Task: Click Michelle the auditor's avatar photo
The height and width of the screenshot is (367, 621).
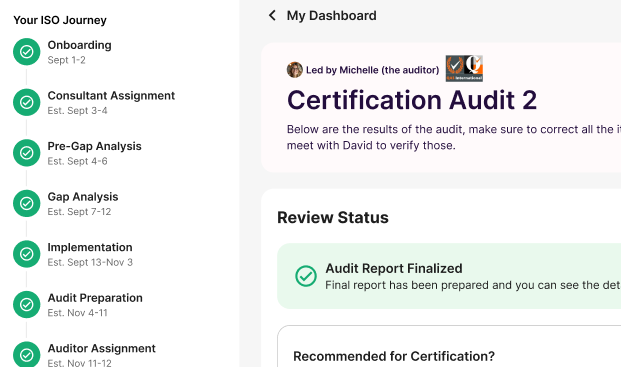Action: (295, 70)
